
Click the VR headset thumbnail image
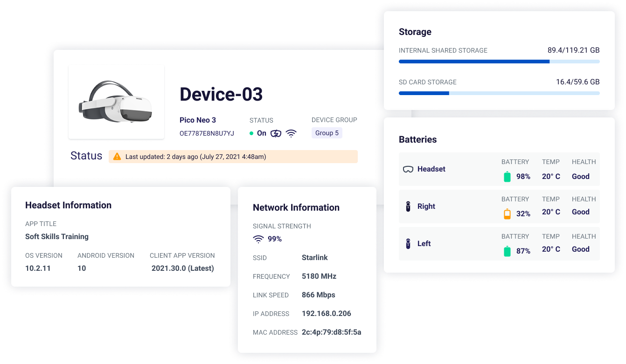(x=116, y=101)
